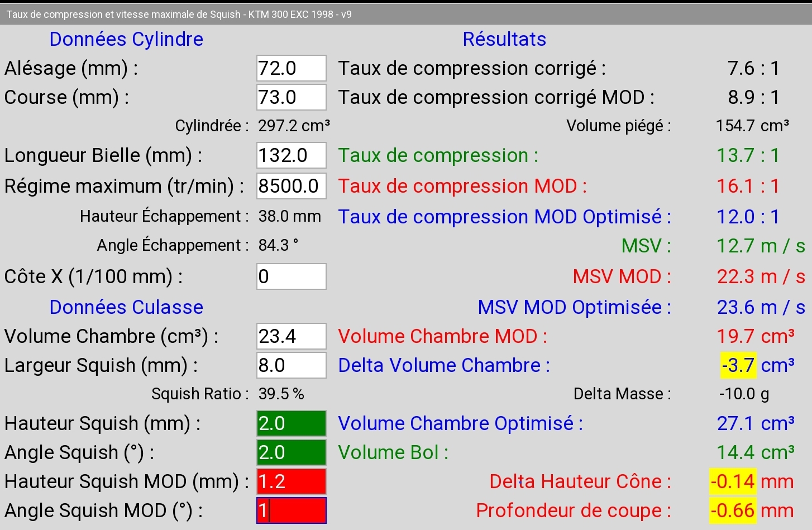Click the yellow Delta Hauteur Cône value
Viewport: 812px width, 530px height.
(x=732, y=481)
